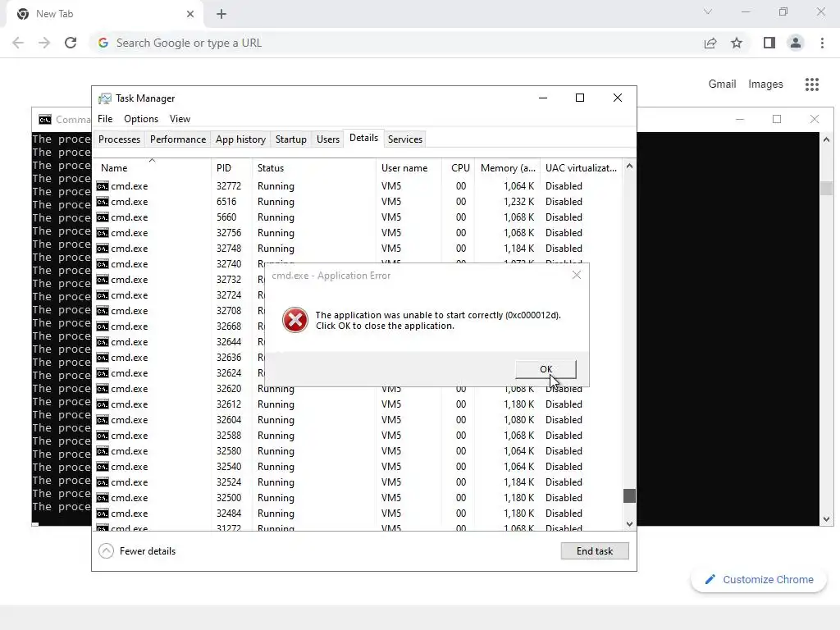Screen dimensions: 840x630
Task: Reload the Chrome page
Action: (71, 43)
